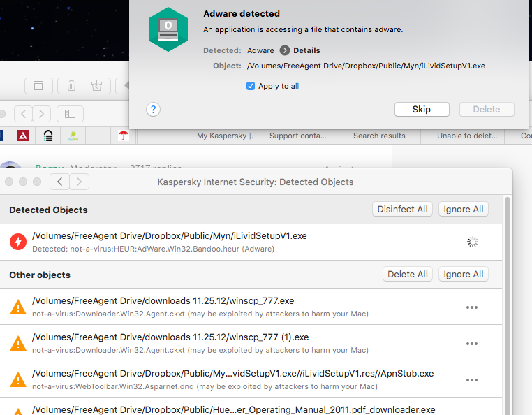Viewport: 532px width, 415px height.
Task: Click the junk bin icon in toolbar
Action: (97, 85)
